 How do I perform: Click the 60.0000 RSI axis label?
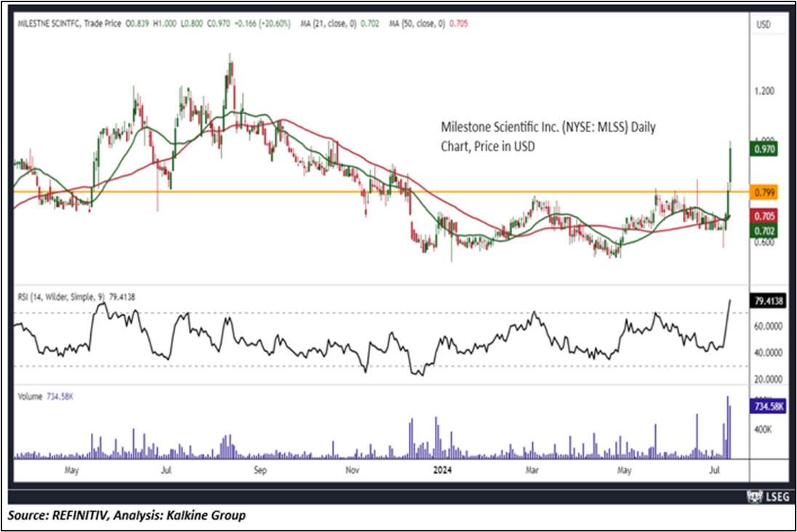(768, 326)
